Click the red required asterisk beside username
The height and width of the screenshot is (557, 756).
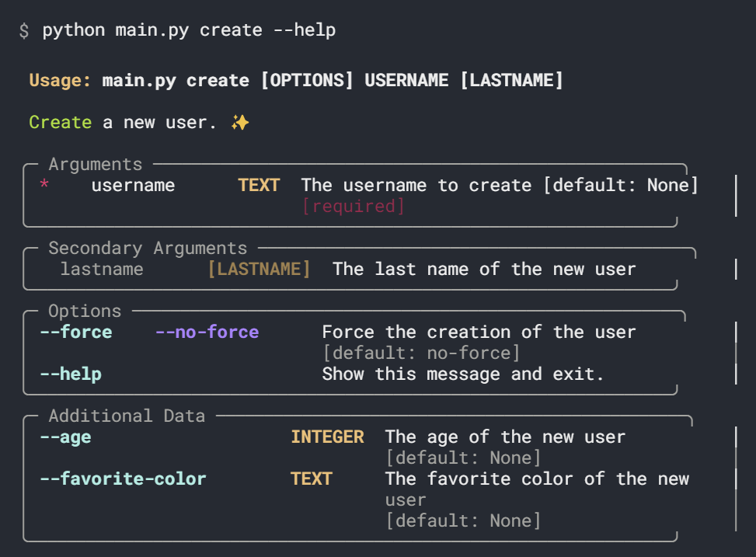[44, 186]
